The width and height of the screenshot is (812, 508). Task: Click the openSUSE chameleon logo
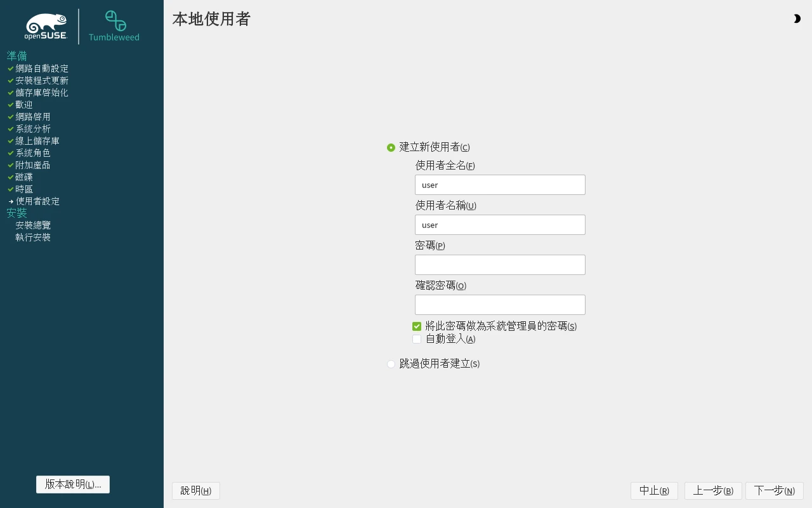46,26
